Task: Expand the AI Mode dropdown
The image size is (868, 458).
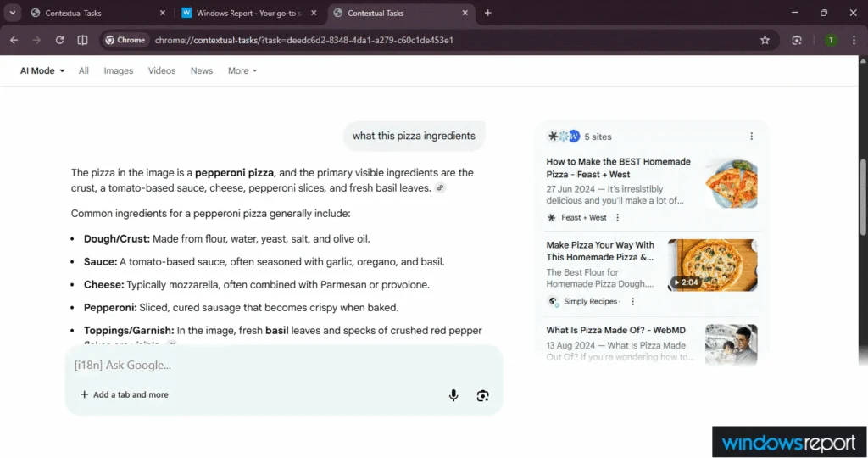Action: click(x=42, y=70)
